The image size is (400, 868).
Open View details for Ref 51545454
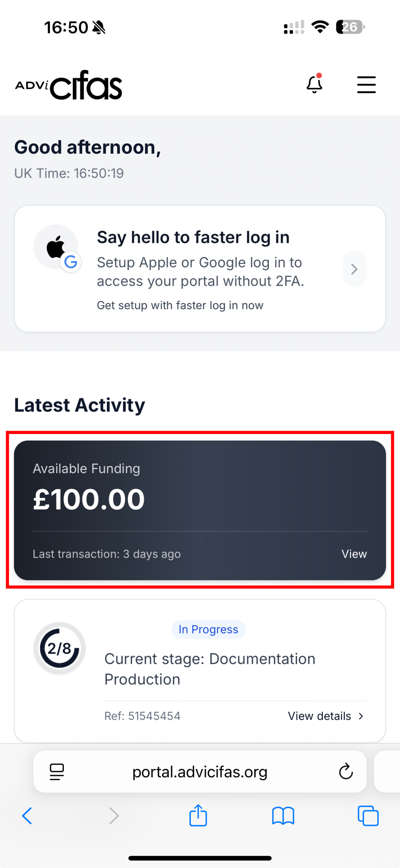click(319, 716)
